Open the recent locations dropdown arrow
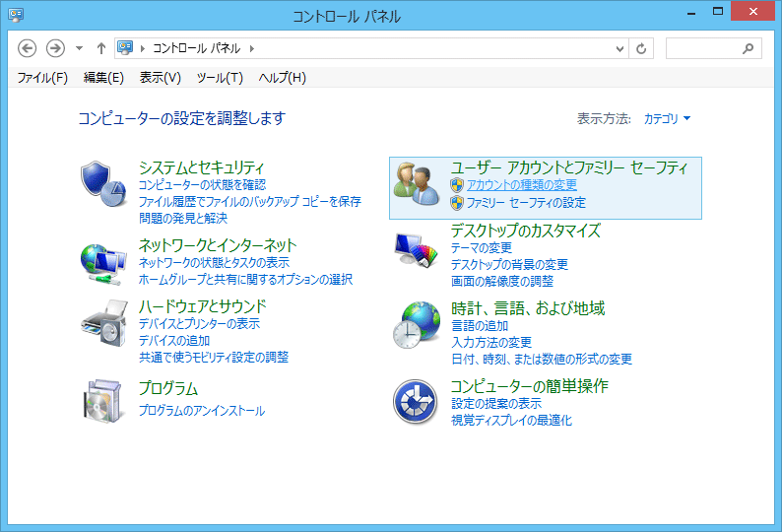Screen dimensions: 782x532 click(x=79, y=48)
